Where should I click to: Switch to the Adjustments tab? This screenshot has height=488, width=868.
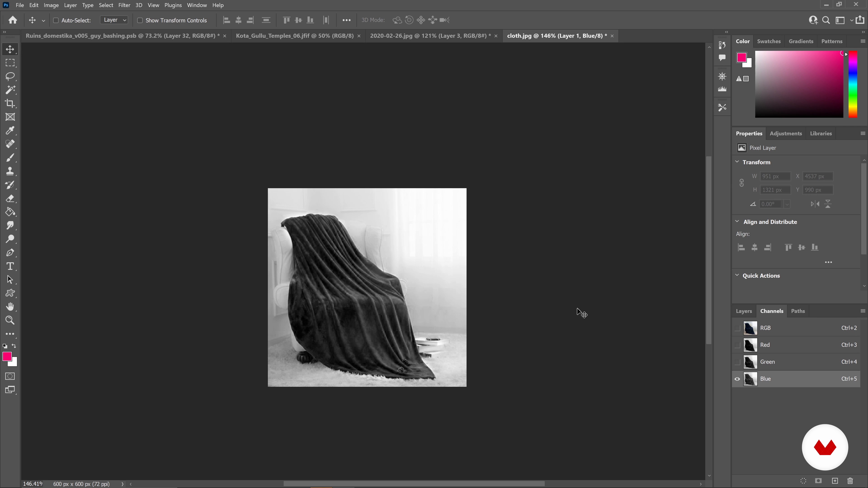785,134
